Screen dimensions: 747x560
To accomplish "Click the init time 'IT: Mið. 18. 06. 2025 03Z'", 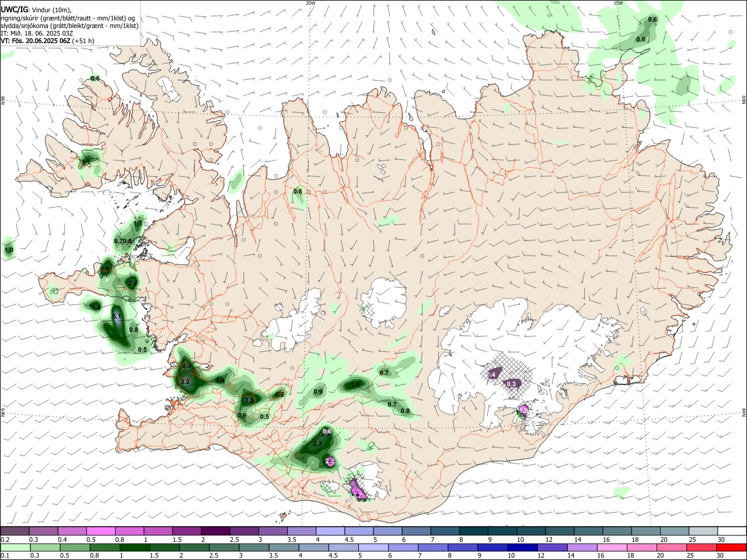I will coord(36,33).
